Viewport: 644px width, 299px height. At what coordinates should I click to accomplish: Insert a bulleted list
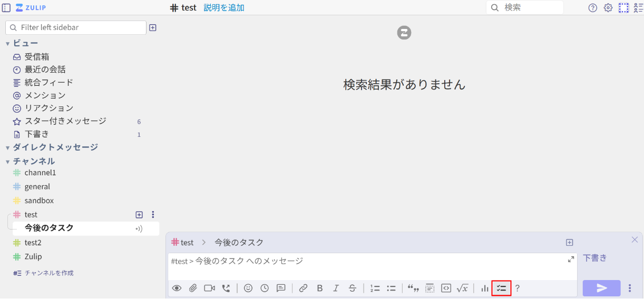(391, 288)
